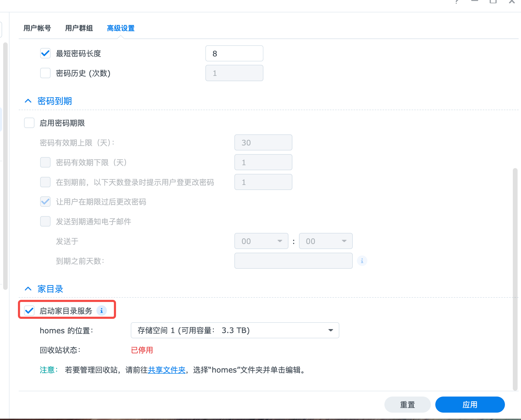The image size is (521, 420).
Task: Collapse the 密码到期 section chevron
Action: pos(28,101)
